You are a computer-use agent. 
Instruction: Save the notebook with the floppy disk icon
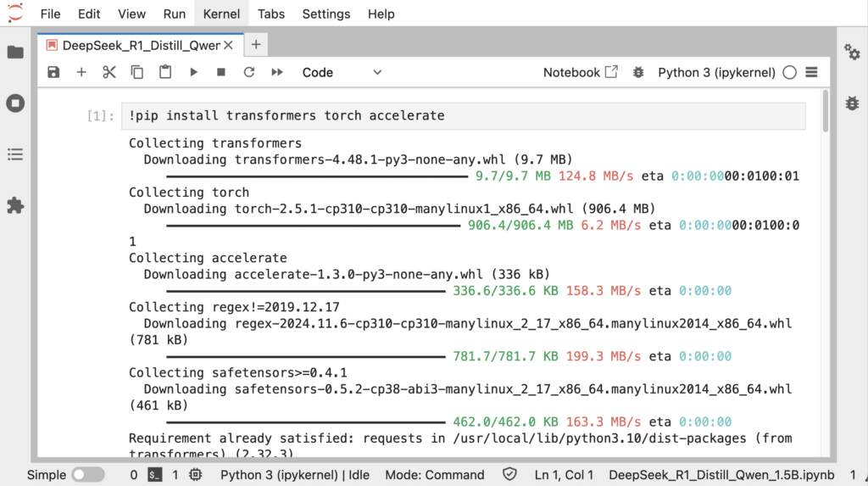point(53,72)
